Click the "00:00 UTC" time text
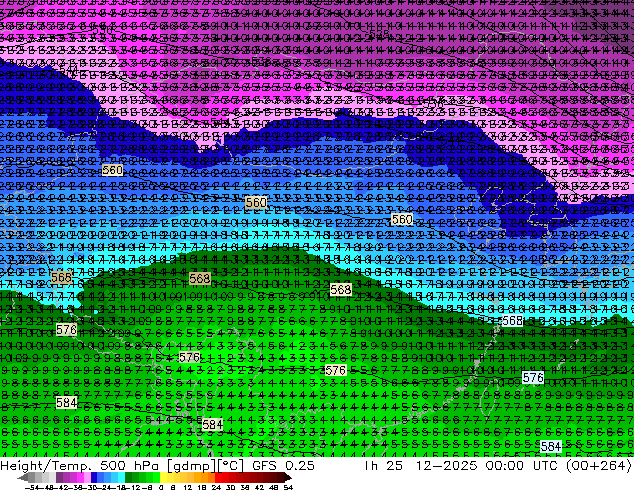 (x=520, y=465)
